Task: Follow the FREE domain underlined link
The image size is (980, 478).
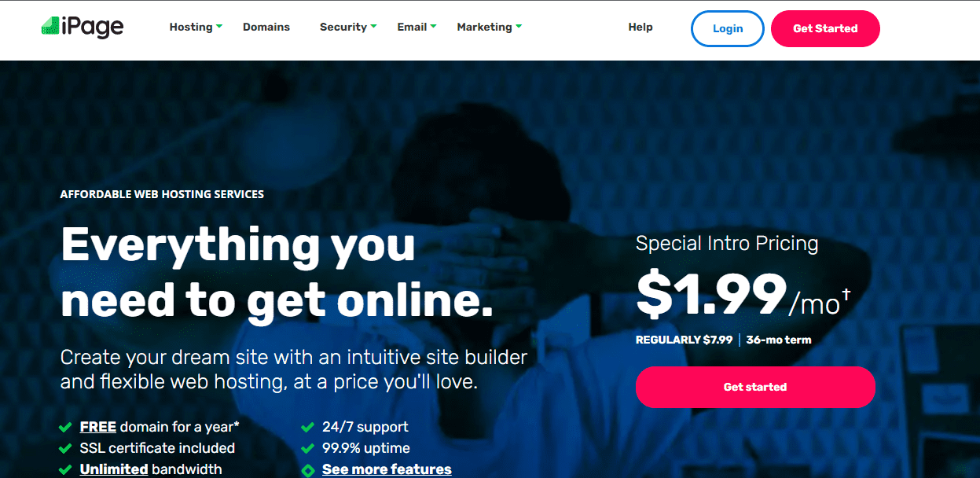Action: pyautogui.click(x=98, y=427)
